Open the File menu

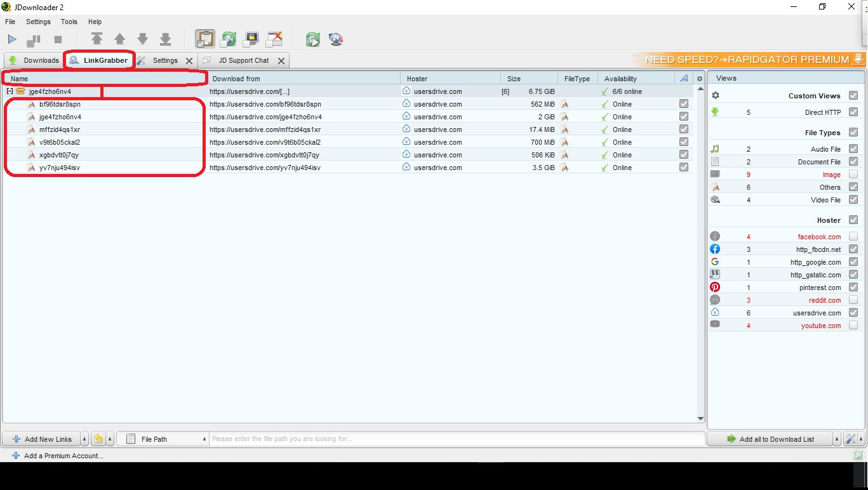[x=10, y=22]
